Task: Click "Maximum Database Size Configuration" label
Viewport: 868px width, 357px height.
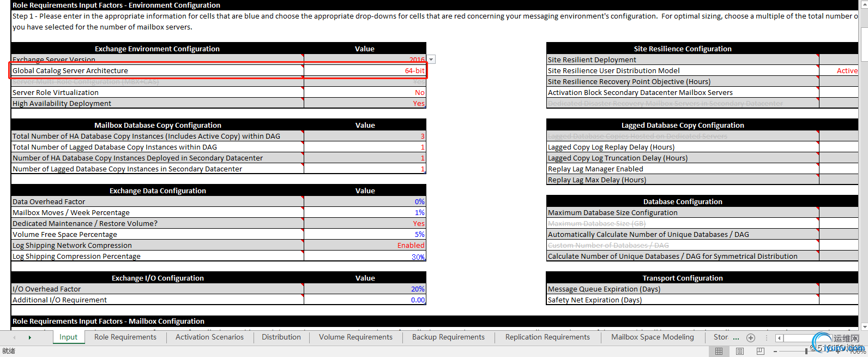Action: (x=613, y=212)
